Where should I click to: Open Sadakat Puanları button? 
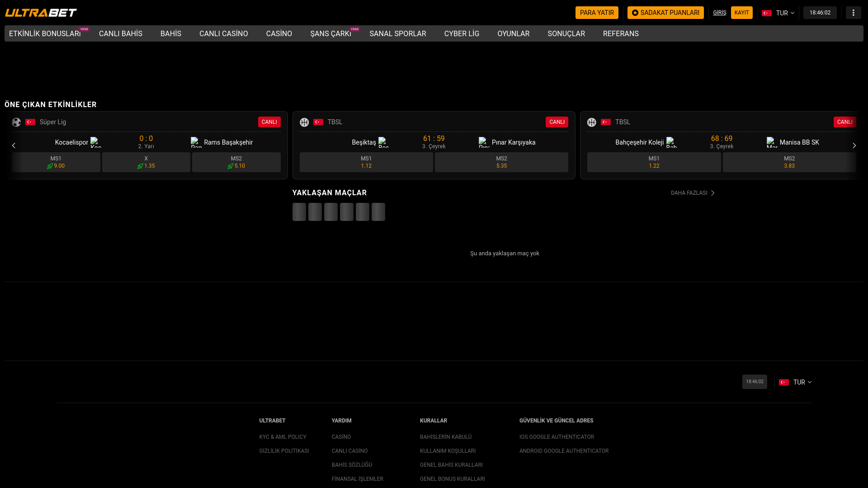[665, 13]
